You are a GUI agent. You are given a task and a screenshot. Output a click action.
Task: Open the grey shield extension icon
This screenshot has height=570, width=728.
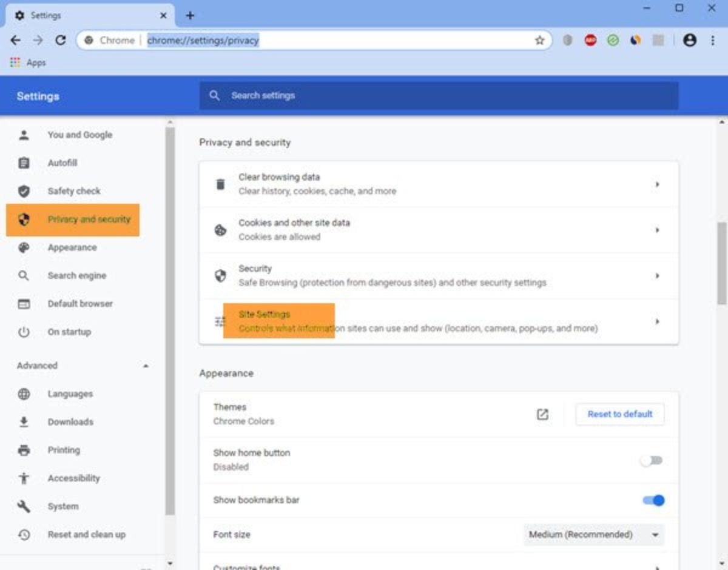(567, 40)
